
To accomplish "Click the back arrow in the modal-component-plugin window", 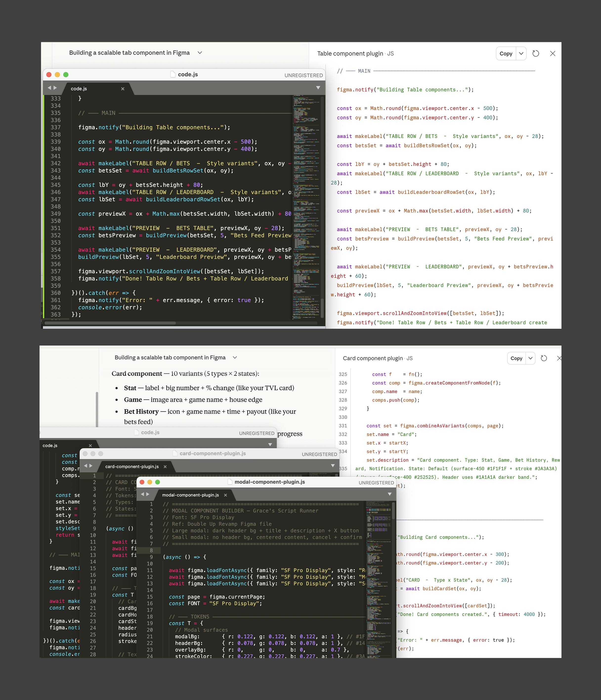I will (143, 494).
